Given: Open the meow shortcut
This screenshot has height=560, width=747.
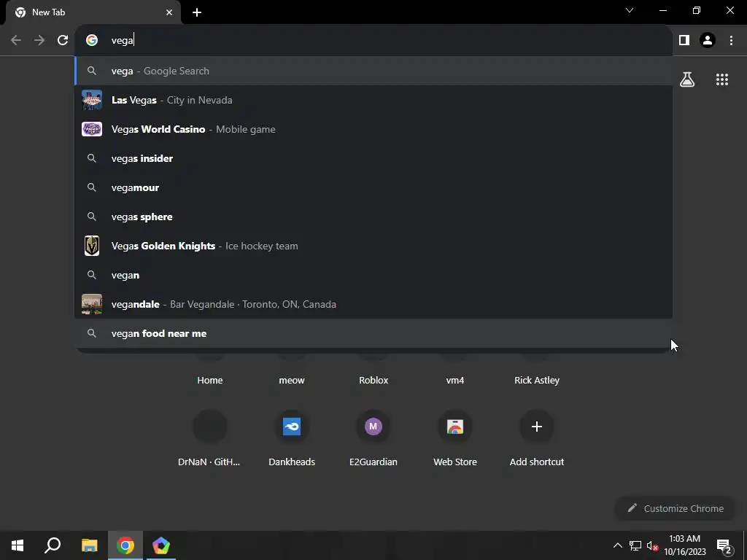Looking at the screenshot, I should point(292,380).
